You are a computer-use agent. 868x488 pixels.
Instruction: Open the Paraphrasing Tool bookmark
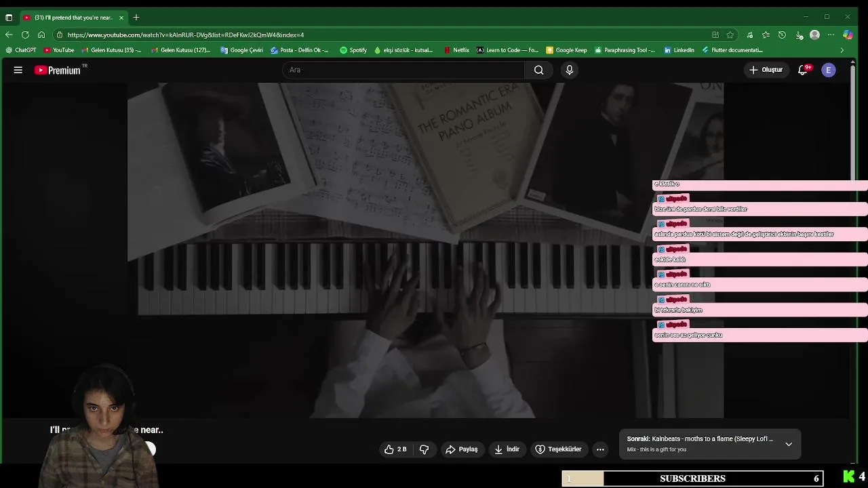625,50
